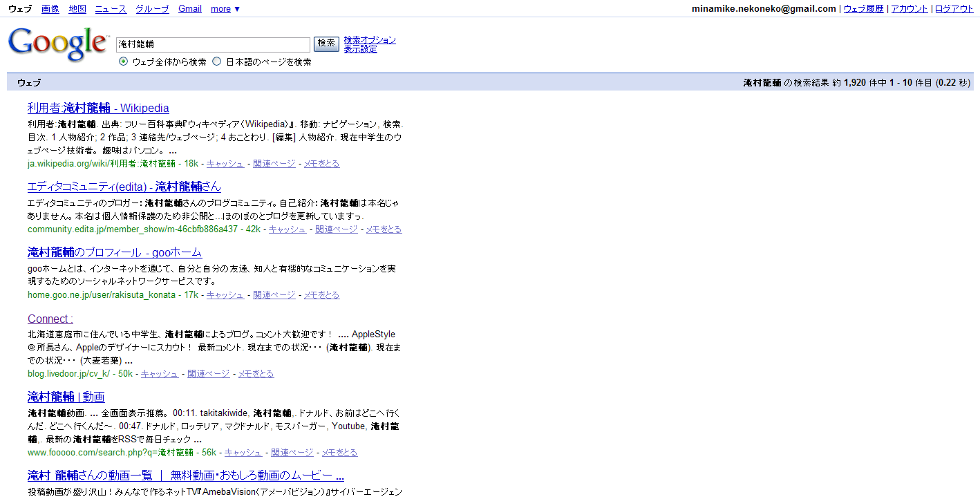The image size is (980, 499).
Task: Click the account email minamike.nekoneko@gmail.com
Action: pos(764,9)
